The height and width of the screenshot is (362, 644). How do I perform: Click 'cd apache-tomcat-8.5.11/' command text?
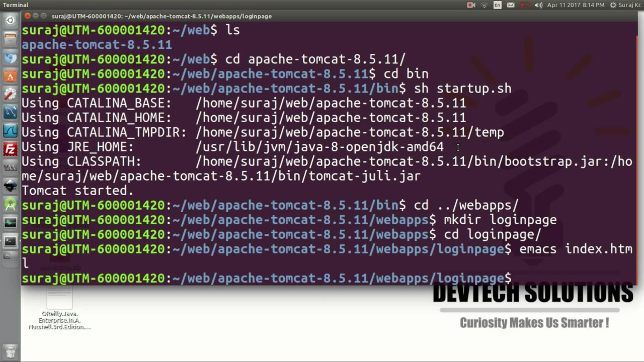coord(315,59)
